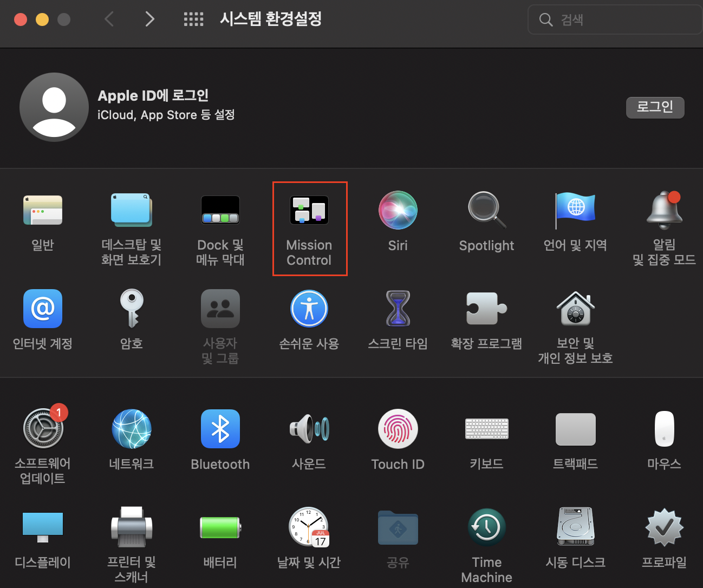
Task: Open the Spotlight preferences pane
Action: [487, 210]
